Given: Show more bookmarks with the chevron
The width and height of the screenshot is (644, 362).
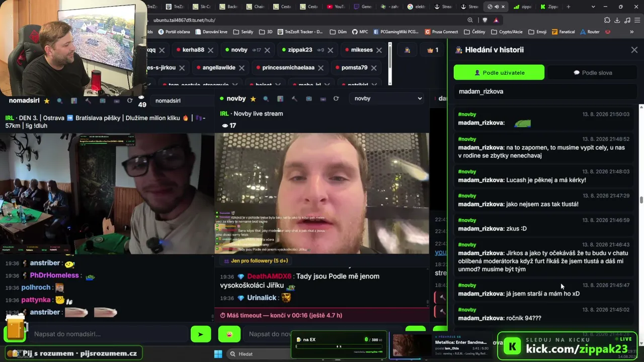Looking at the screenshot, I should (x=632, y=32).
